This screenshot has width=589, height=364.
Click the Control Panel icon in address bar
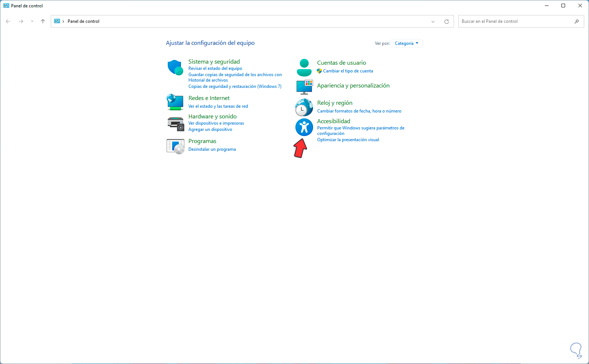[57, 21]
